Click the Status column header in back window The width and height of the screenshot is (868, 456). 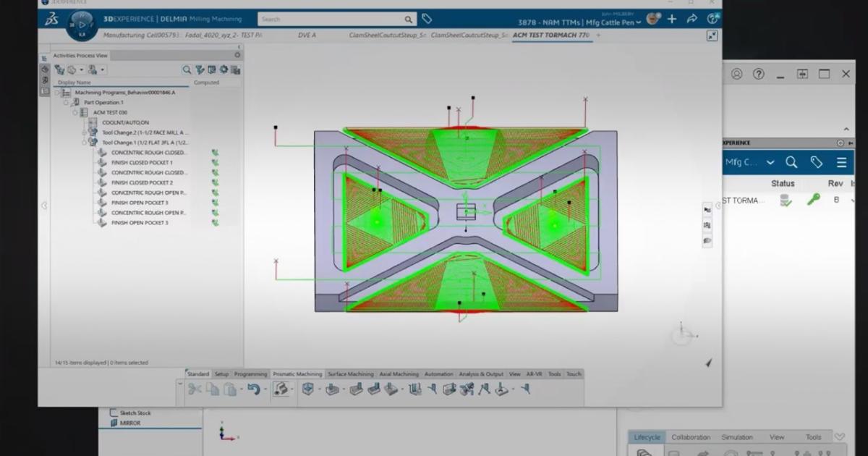[783, 184]
